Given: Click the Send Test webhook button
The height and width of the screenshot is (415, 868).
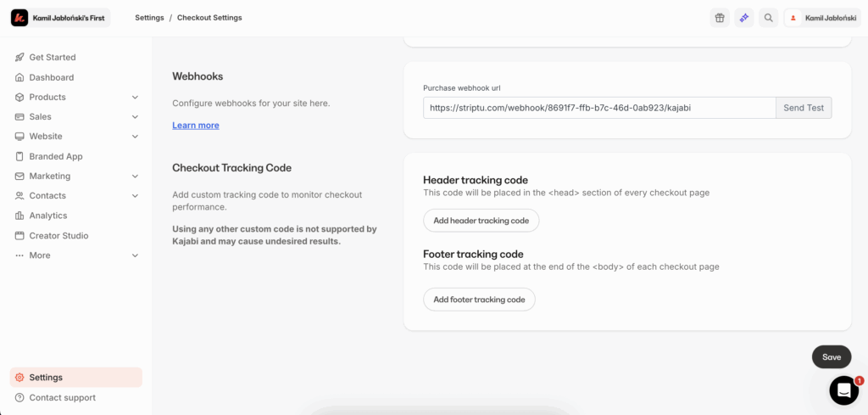Looking at the screenshot, I should [804, 108].
